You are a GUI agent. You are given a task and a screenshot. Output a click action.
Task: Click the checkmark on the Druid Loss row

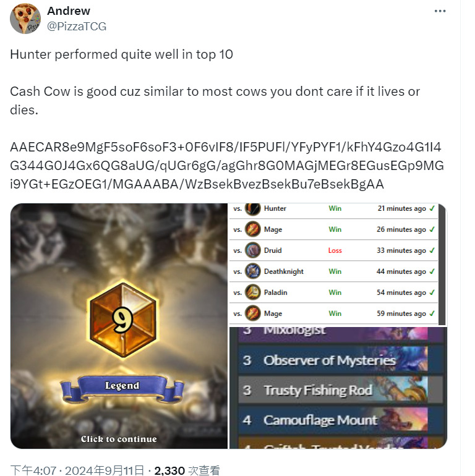tap(432, 250)
